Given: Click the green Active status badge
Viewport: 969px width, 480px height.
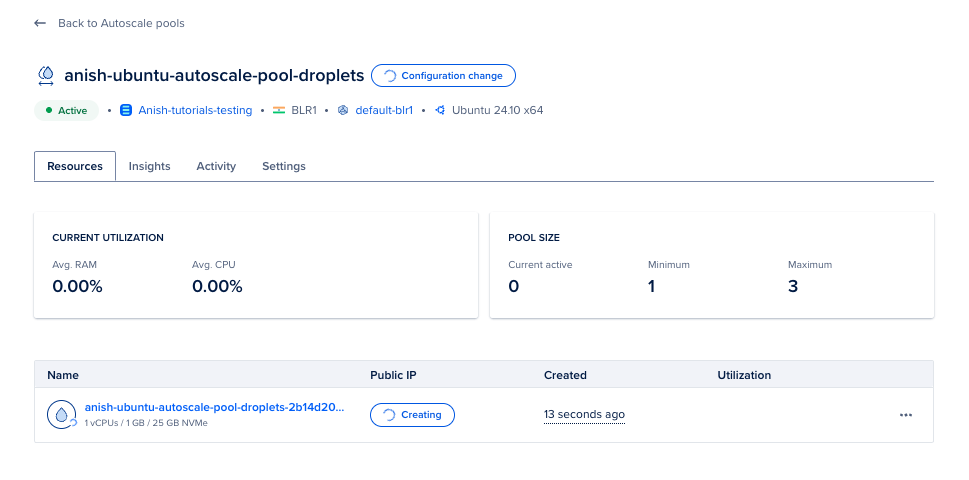Looking at the screenshot, I should coord(66,110).
